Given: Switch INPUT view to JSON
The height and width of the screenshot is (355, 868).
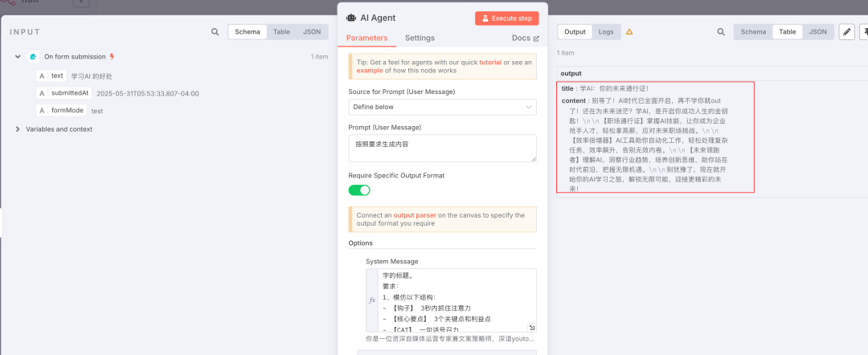Looking at the screenshot, I should (x=312, y=32).
